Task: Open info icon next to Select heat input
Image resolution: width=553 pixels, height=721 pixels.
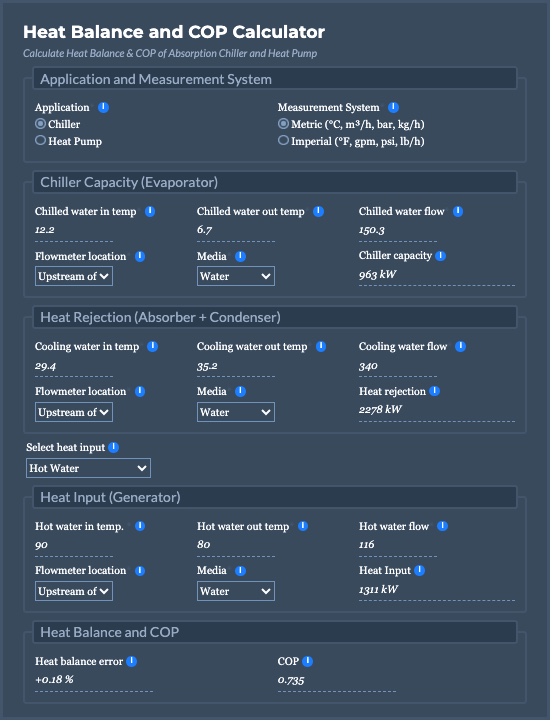Action: click(x=114, y=447)
